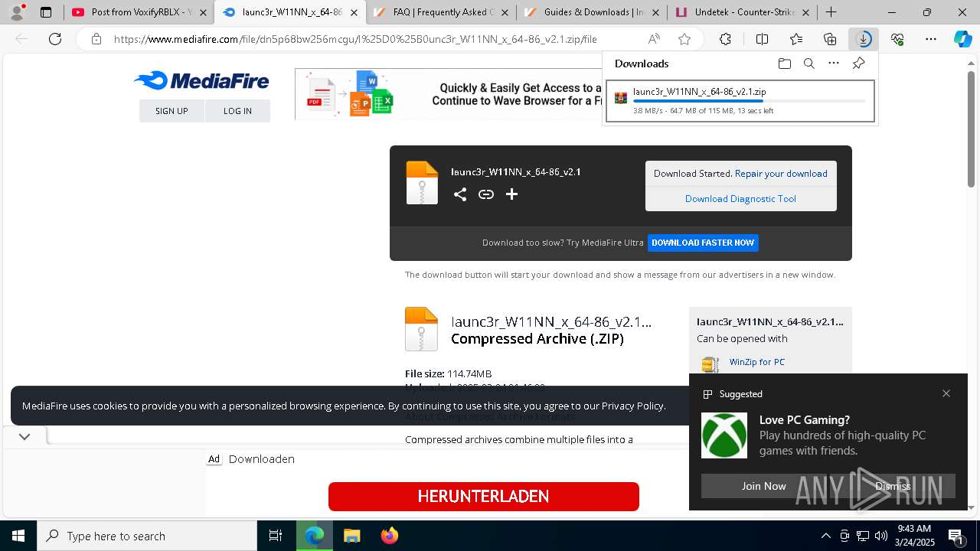Open the Copilot icon

962,39
